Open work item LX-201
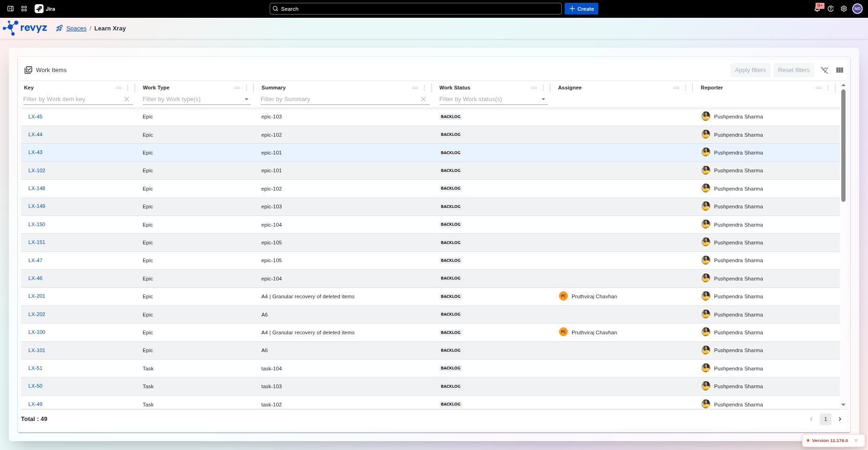This screenshot has height=450, width=868. coord(37,296)
